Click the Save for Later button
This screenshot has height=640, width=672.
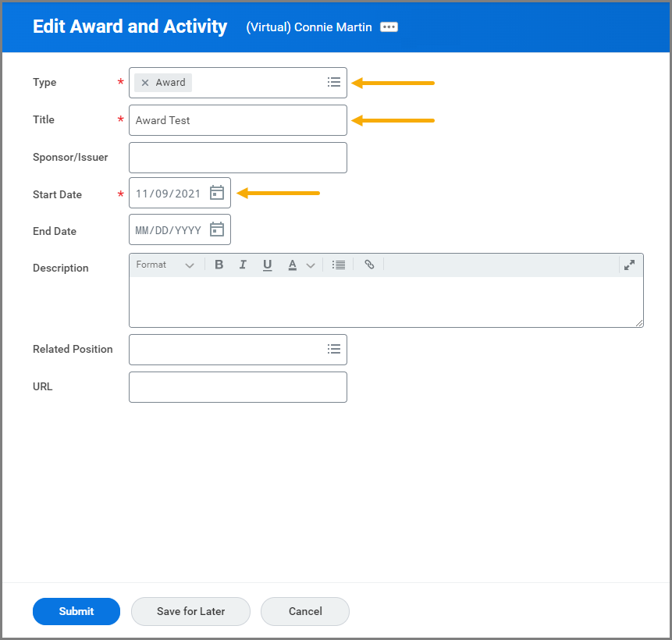pyautogui.click(x=190, y=611)
